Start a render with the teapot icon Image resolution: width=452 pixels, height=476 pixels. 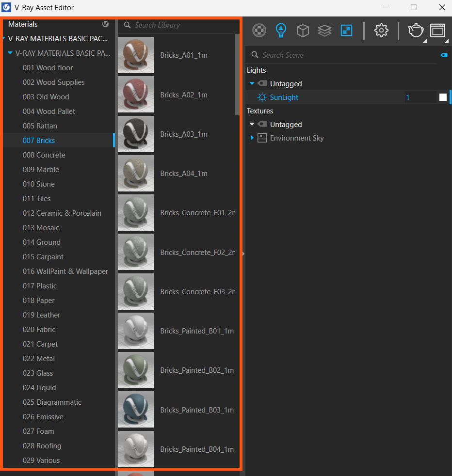[x=416, y=31]
